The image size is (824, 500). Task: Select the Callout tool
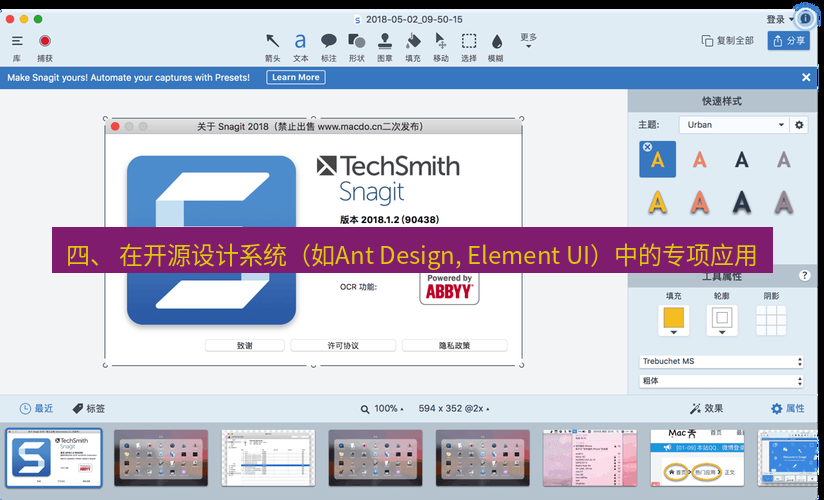(328, 41)
